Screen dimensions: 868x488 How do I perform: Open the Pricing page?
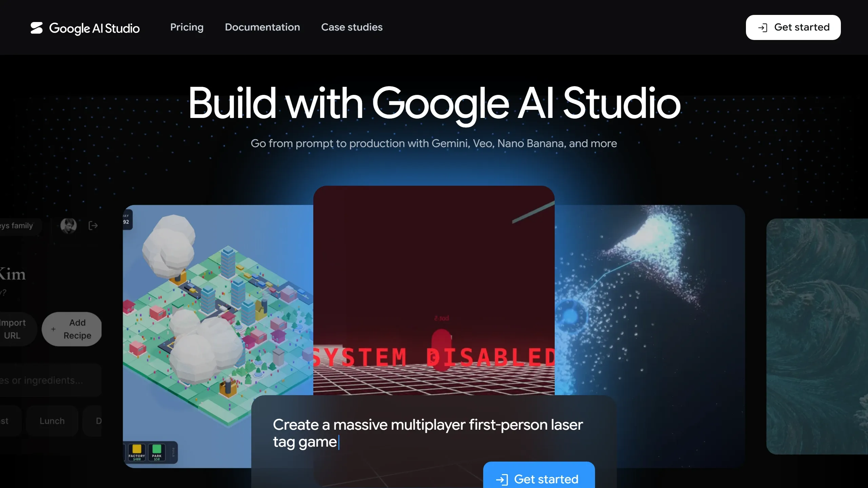187,27
